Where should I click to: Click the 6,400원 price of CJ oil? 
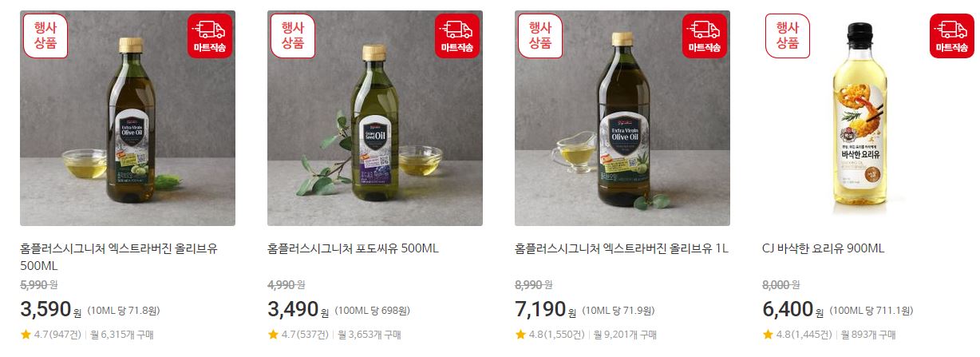coord(793,310)
